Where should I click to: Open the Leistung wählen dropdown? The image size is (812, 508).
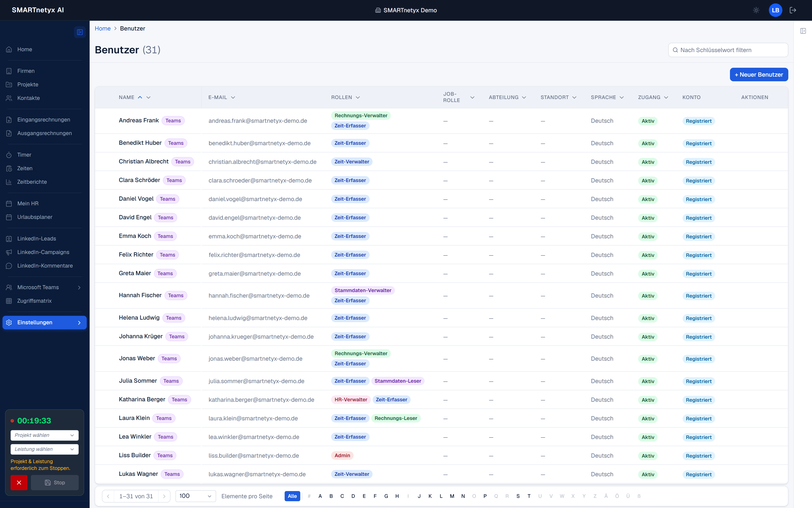click(x=44, y=449)
